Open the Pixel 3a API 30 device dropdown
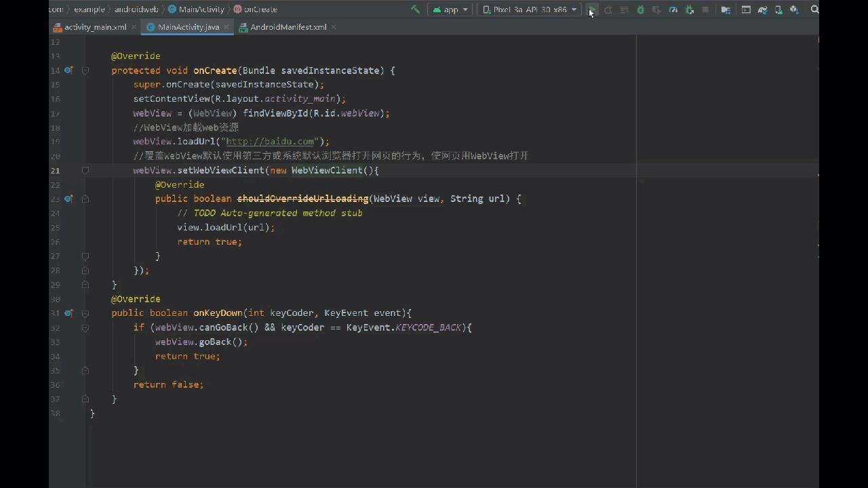This screenshot has width=868, height=488. (529, 9)
